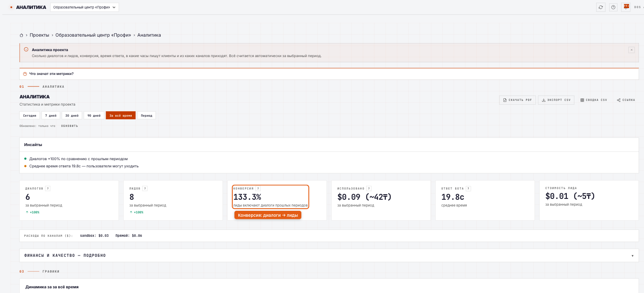Select custom «Период» filter tab

pyautogui.click(x=147, y=115)
